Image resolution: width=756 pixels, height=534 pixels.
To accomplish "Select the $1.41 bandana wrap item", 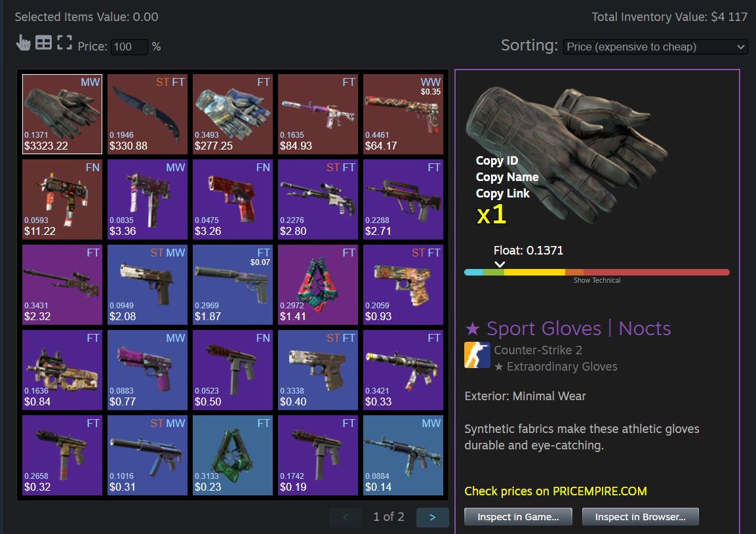I will [x=318, y=285].
